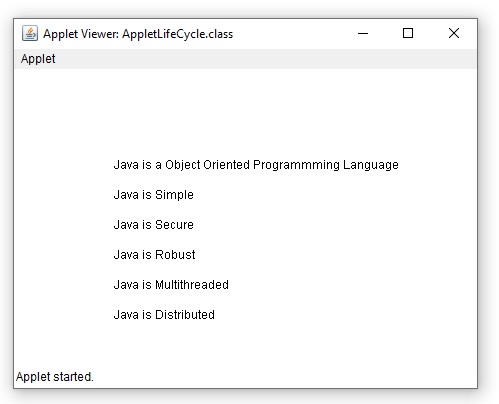Click 'AppletLifeCycle.class' in the title bar
This screenshot has height=404, width=499.
(x=178, y=34)
